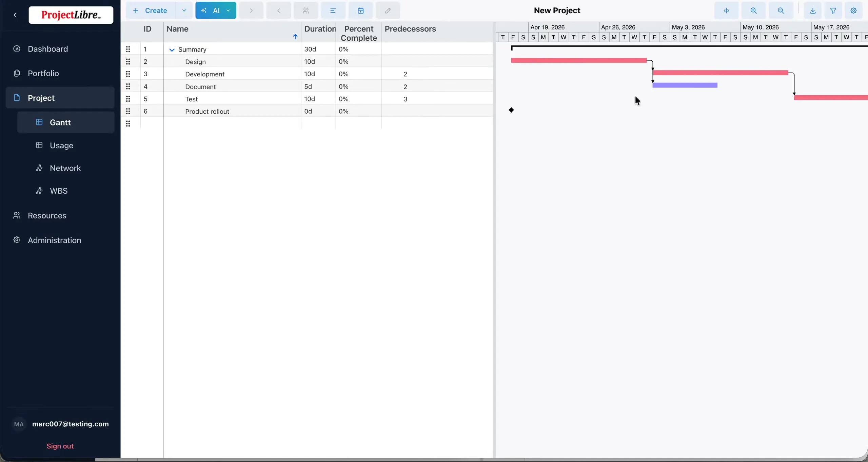Click the drag handle of Test row

point(128,99)
